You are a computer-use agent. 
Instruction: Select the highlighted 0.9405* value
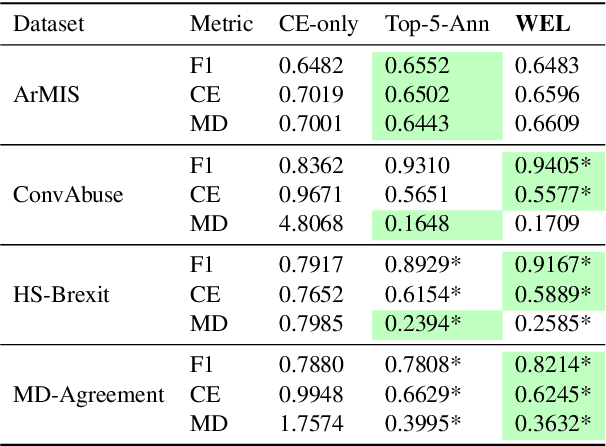pos(550,166)
